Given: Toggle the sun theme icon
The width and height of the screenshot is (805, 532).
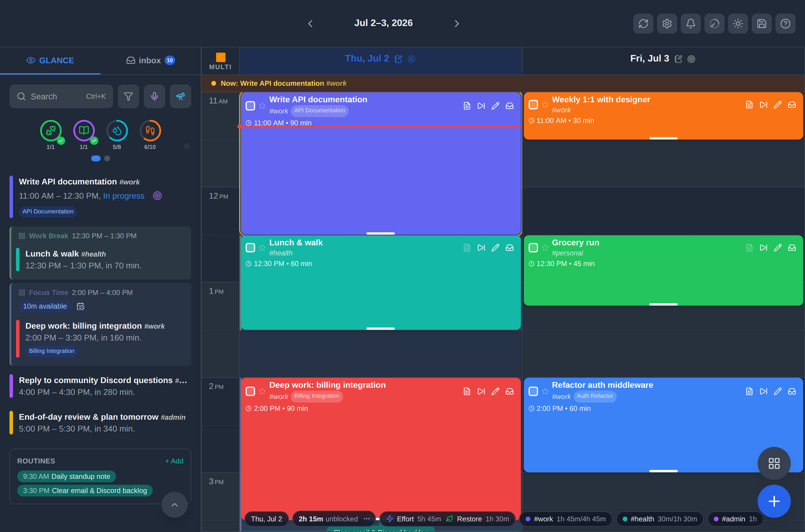Looking at the screenshot, I should [738, 23].
